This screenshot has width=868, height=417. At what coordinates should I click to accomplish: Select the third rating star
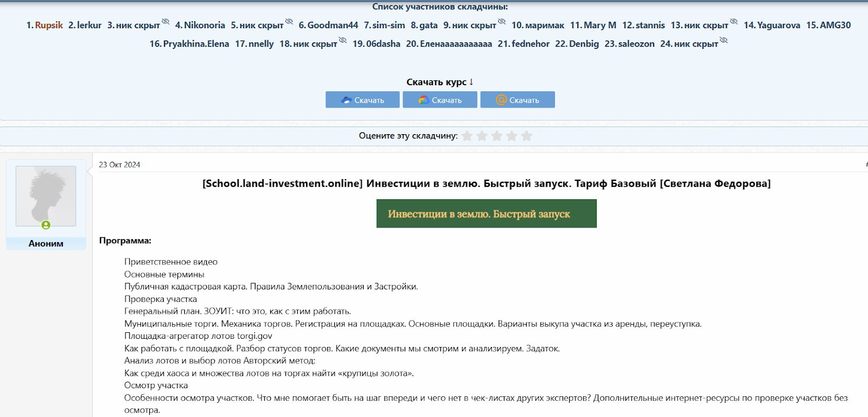coord(497,136)
